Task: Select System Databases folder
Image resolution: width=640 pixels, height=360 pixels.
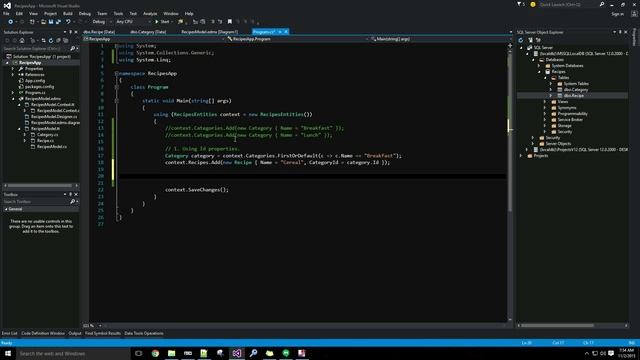Action: tap(567, 66)
